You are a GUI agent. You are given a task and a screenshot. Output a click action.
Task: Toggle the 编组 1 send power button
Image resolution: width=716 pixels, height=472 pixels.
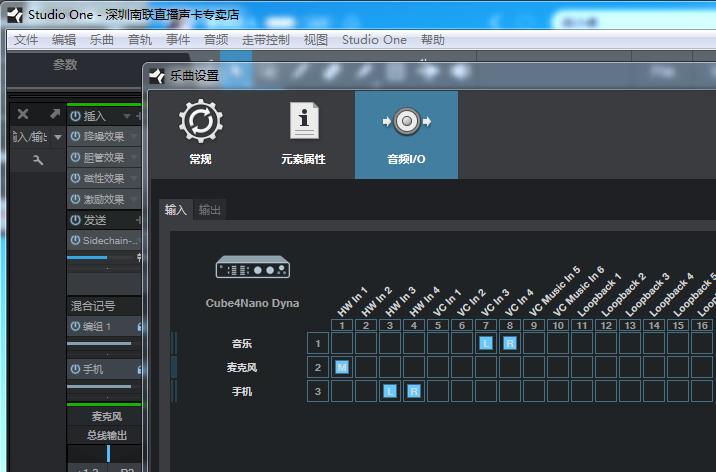[x=75, y=326]
